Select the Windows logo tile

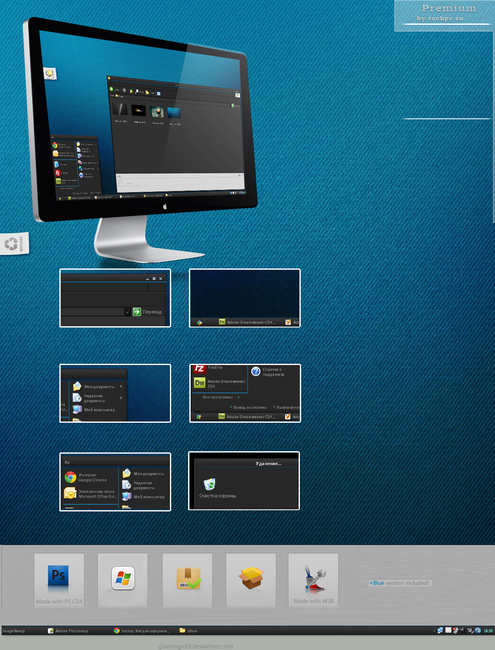click(x=123, y=580)
